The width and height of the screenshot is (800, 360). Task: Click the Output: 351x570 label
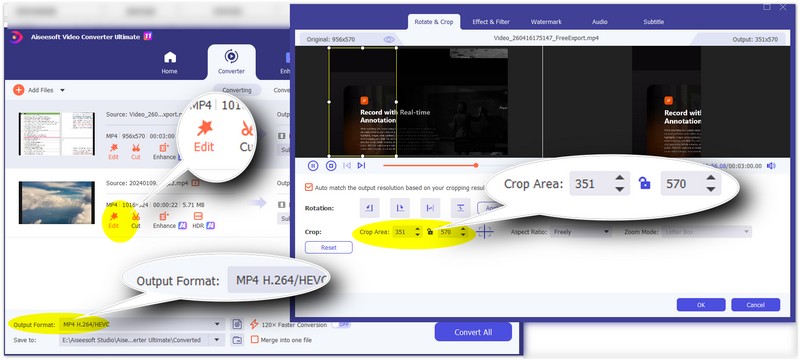point(754,39)
